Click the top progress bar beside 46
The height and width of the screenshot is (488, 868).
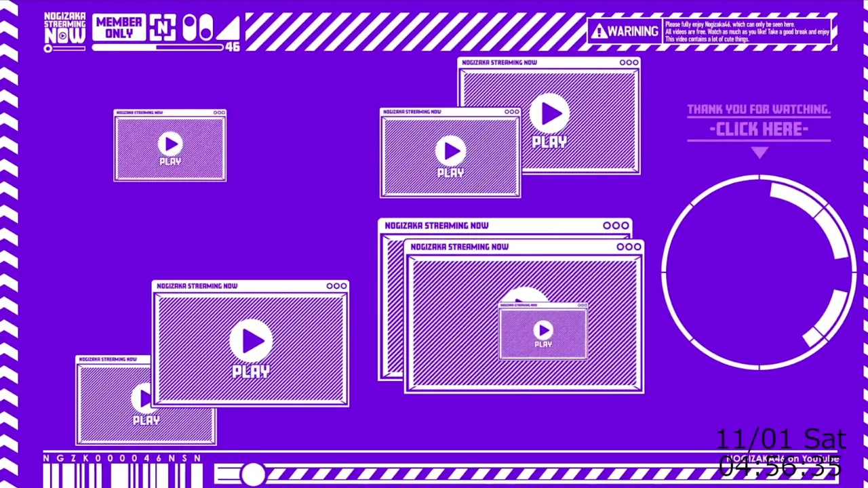(x=157, y=47)
